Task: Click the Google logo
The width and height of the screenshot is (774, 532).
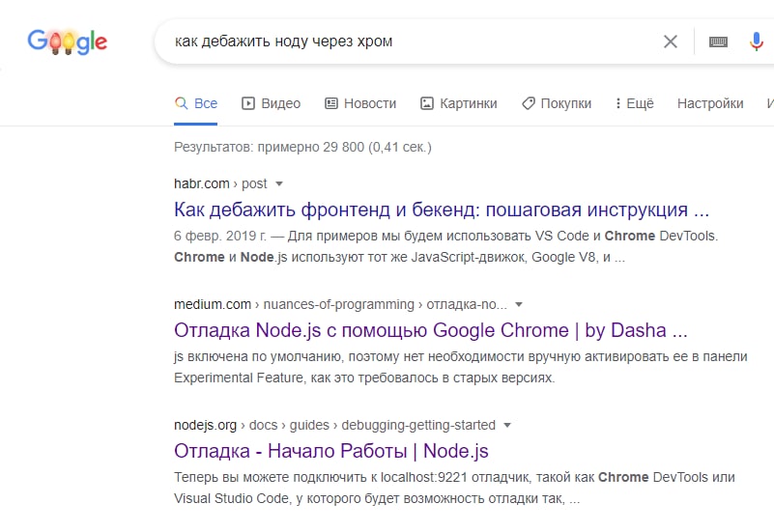Action: click(x=67, y=42)
